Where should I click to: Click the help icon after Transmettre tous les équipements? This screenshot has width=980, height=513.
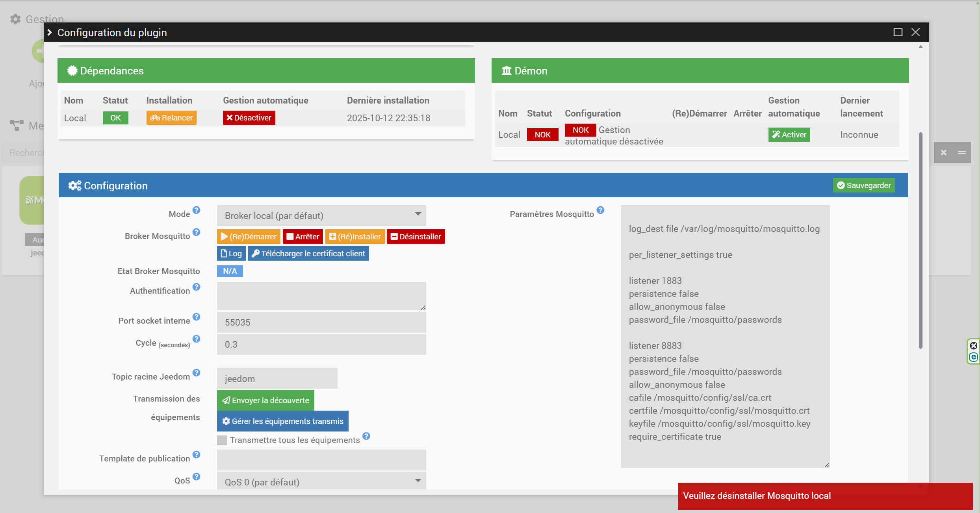[x=366, y=436]
